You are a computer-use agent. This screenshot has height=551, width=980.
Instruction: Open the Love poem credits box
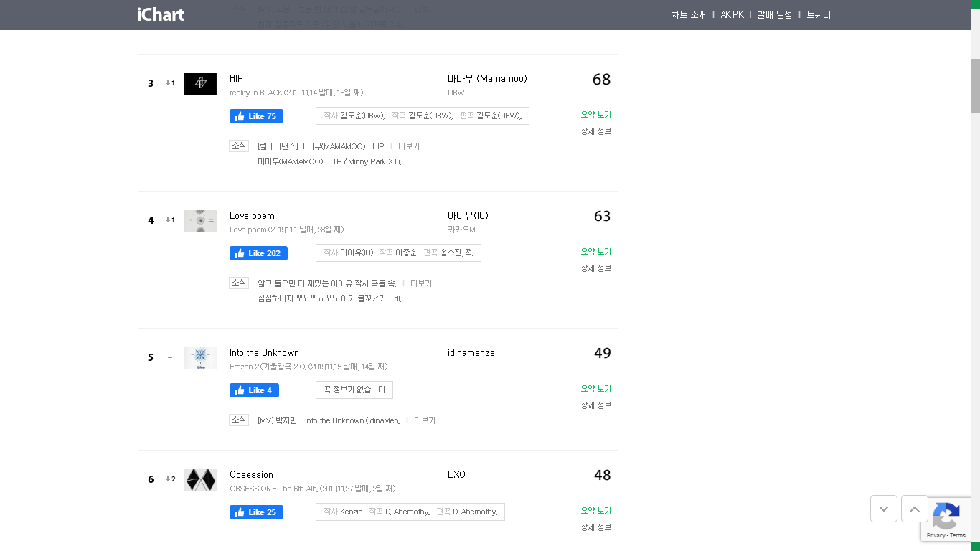tap(398, 253)
